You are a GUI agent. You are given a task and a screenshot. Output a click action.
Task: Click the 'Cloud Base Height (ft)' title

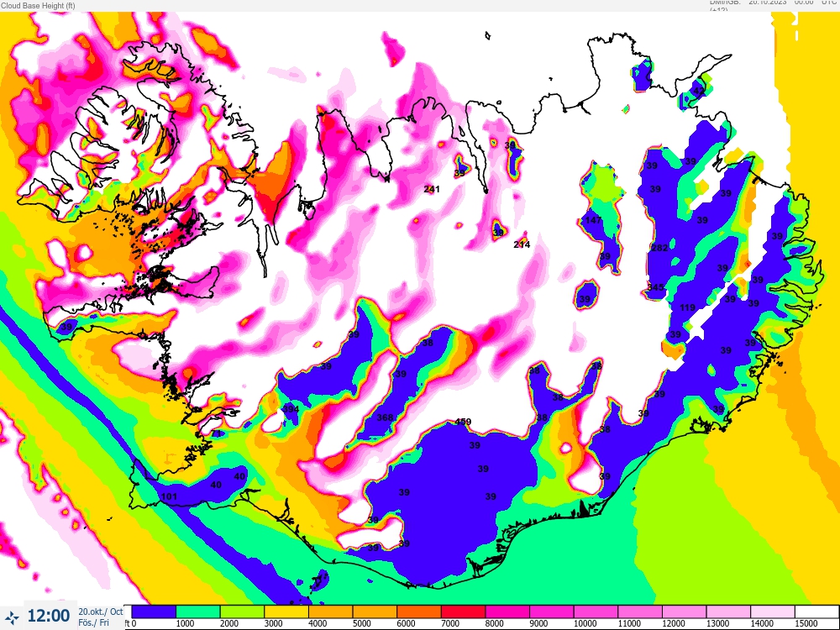(38, 5)
